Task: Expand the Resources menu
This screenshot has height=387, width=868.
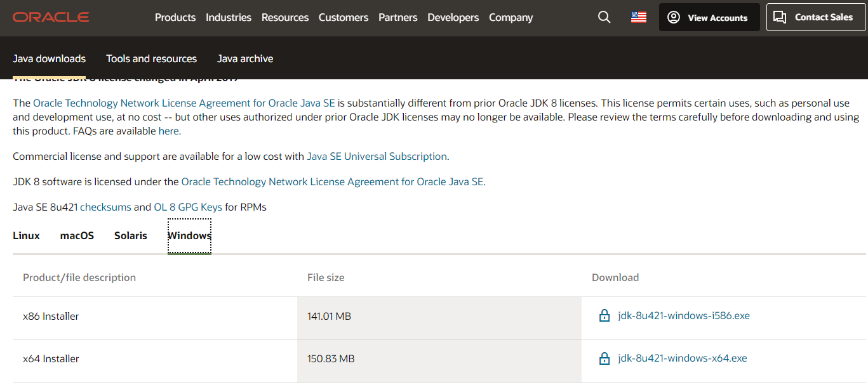Action: point(285,17)
